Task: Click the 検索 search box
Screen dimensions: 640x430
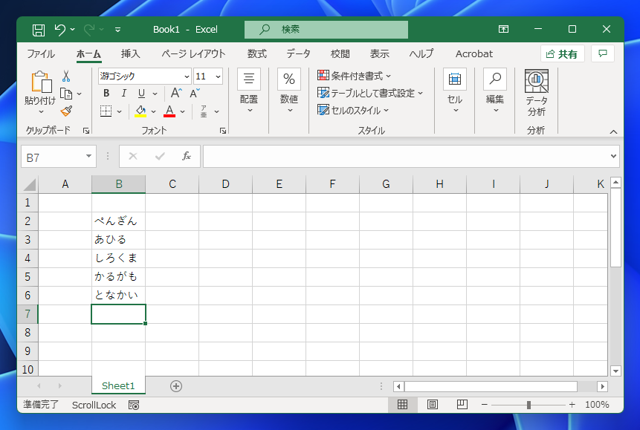Action: pyautogui.click(x=326, y=29)
